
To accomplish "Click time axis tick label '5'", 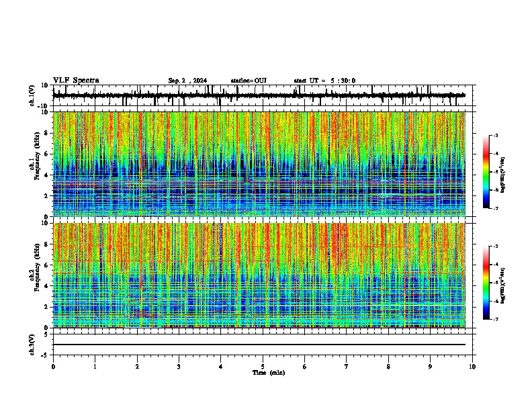I will pos(263,367).
